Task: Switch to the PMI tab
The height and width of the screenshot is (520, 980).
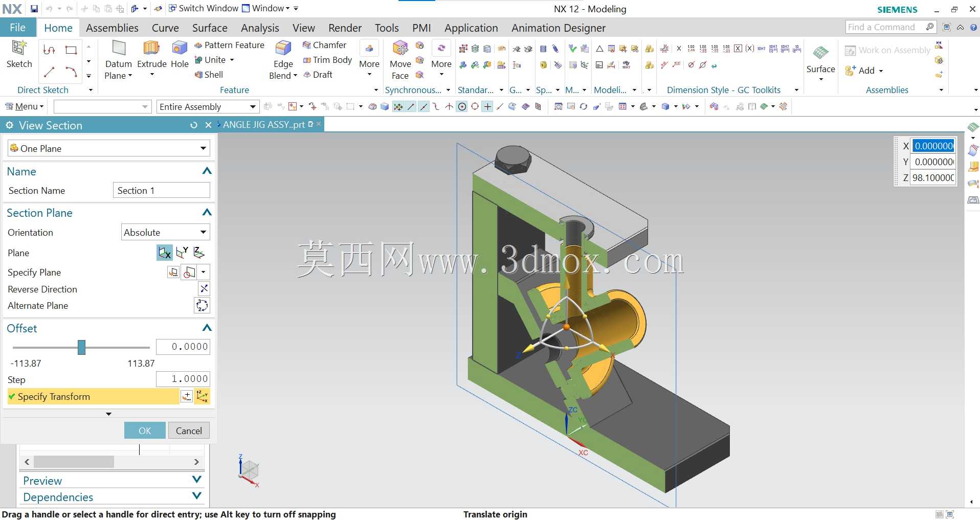Action: click(421, 28)
